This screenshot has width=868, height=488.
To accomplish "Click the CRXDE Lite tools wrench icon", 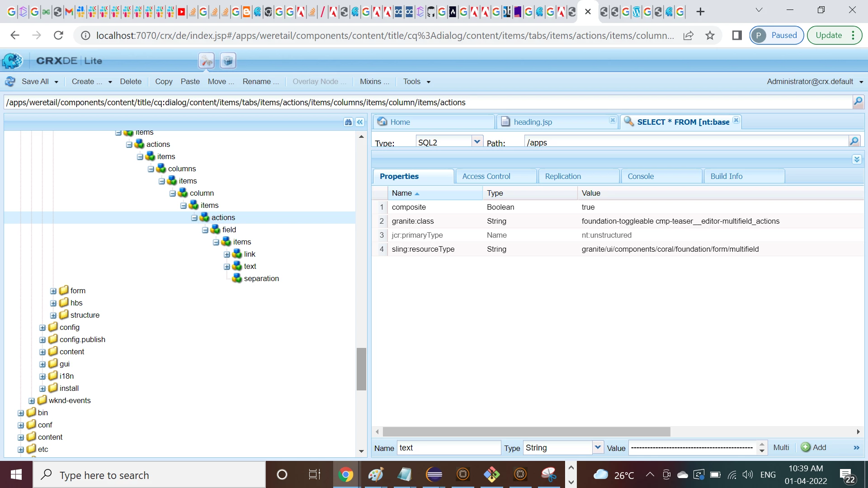I will point(206,61).
